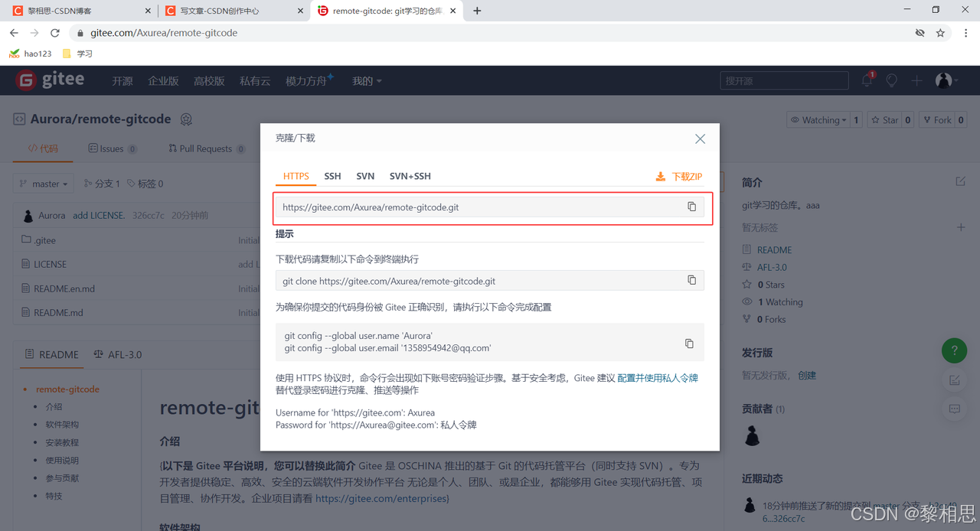Click the green help question icon
The height and width of the screenshot is (531, 980).
point(954,351)
